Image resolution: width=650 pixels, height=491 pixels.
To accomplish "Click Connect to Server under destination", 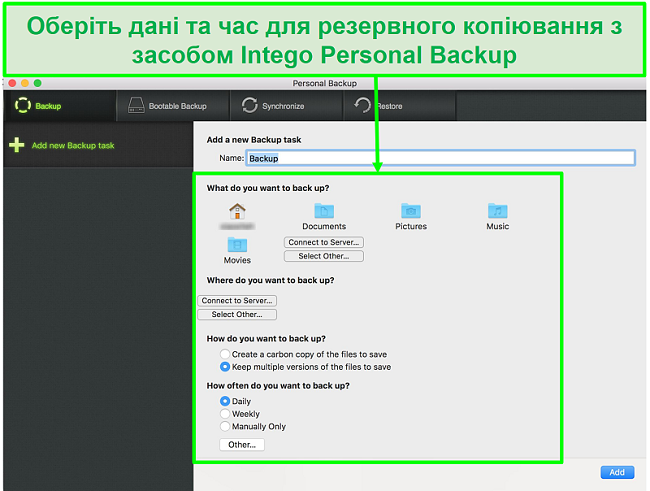I will point(237,301).
